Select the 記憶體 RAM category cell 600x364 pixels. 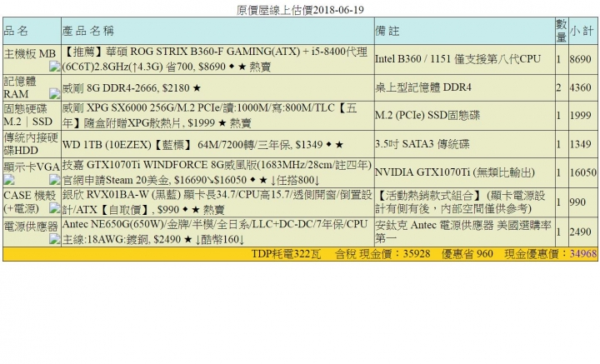[32, 87]
